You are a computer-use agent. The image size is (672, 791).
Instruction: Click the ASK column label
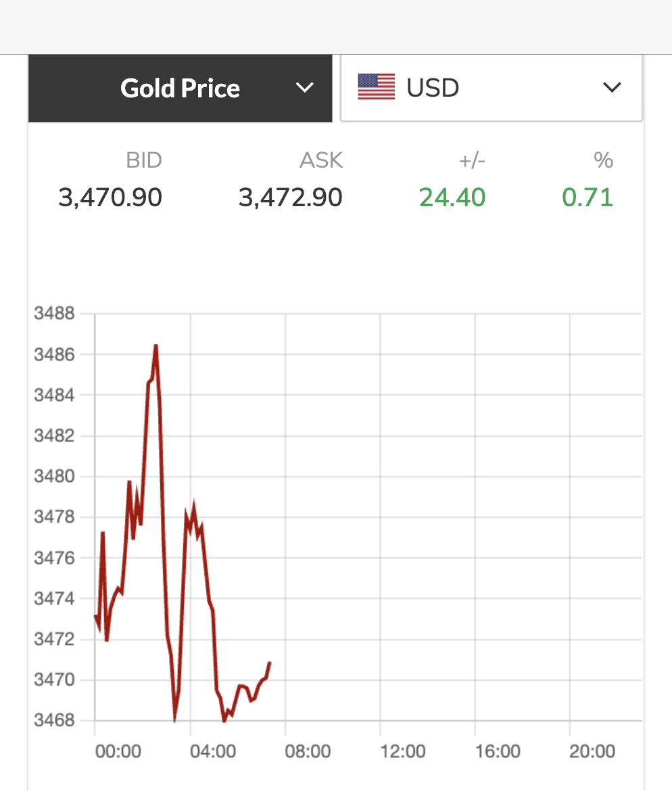(x=321, y=160)
